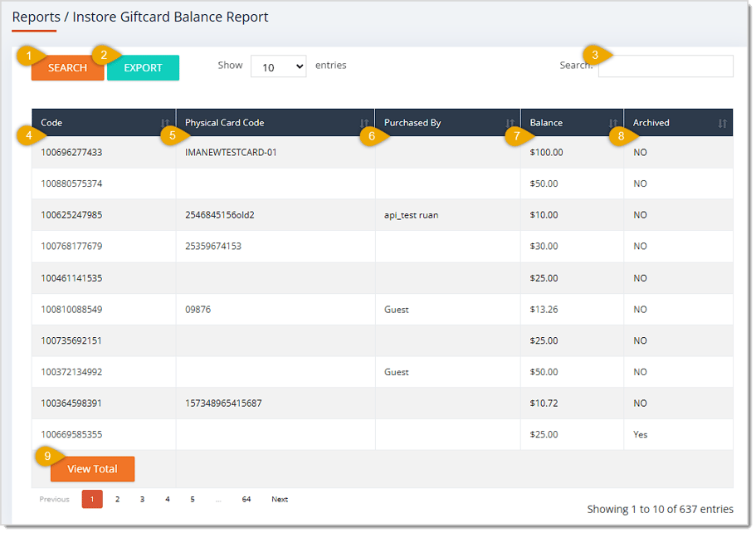The height and width of the screenshot is (533, 756).
Task: Sort by Code column header label
Action: (x=51, y=123)
